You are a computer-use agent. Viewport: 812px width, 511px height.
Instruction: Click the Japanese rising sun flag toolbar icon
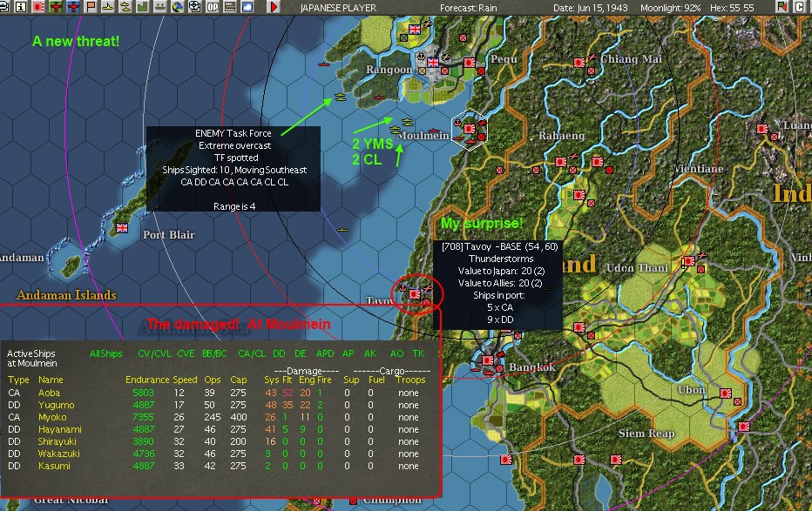pyautogui.click(x=38, y=7)
